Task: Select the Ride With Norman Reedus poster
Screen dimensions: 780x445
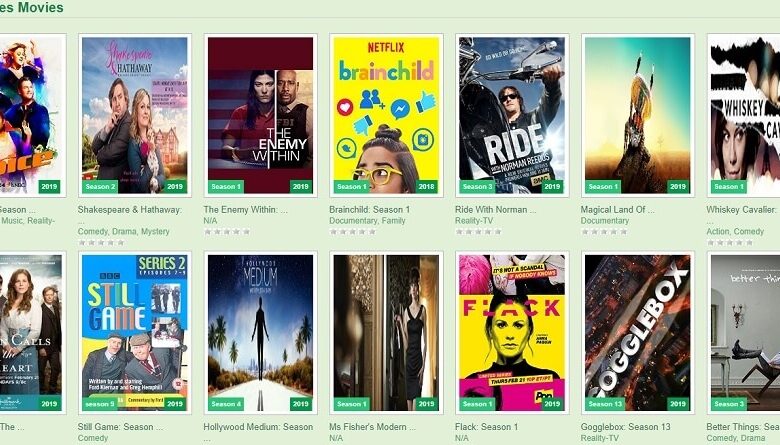Action: [512, 115]
